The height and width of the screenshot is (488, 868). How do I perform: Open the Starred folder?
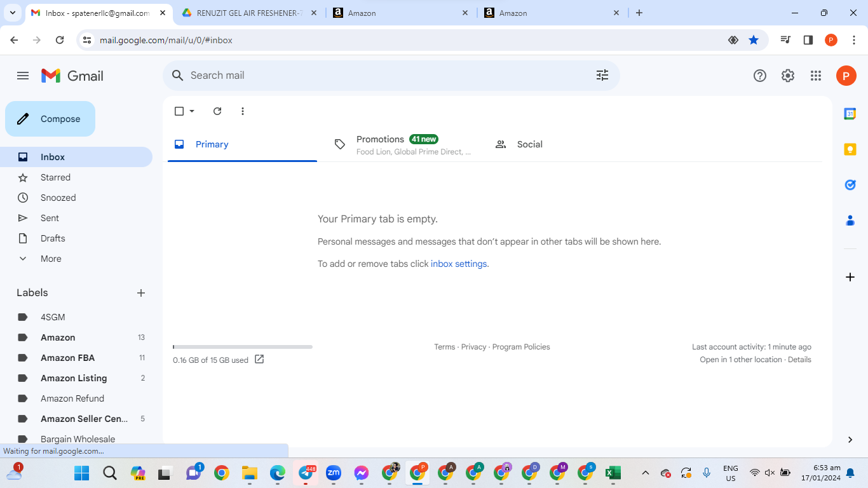point(76,177)
